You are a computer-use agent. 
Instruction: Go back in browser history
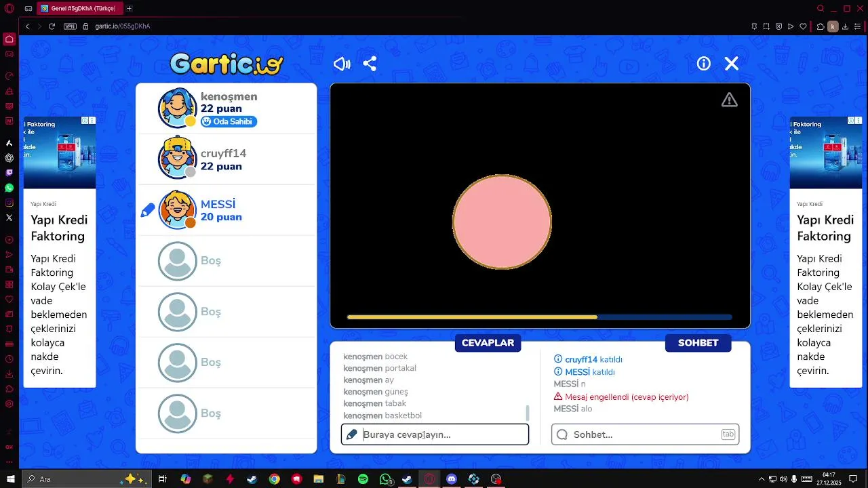(28, 26)
